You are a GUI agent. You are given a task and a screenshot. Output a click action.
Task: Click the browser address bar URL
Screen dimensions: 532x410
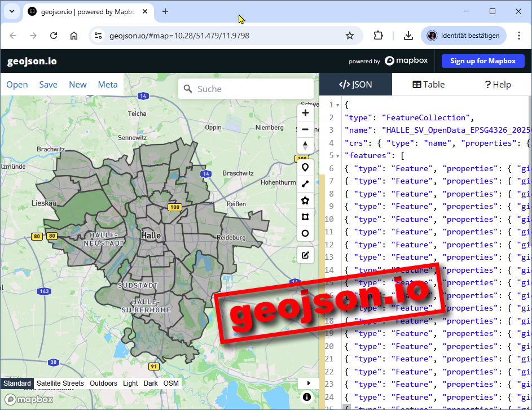tap(179, 36)
